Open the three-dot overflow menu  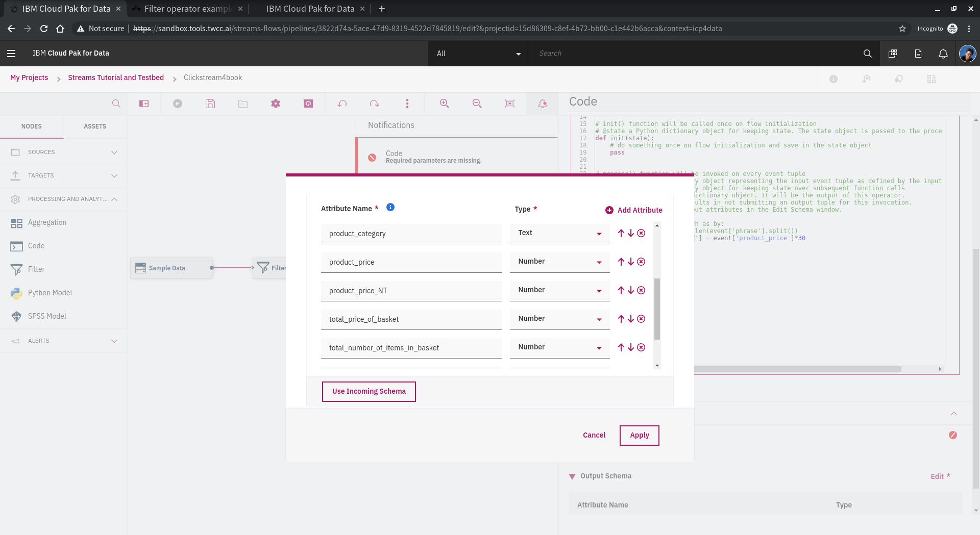[407, 104]
